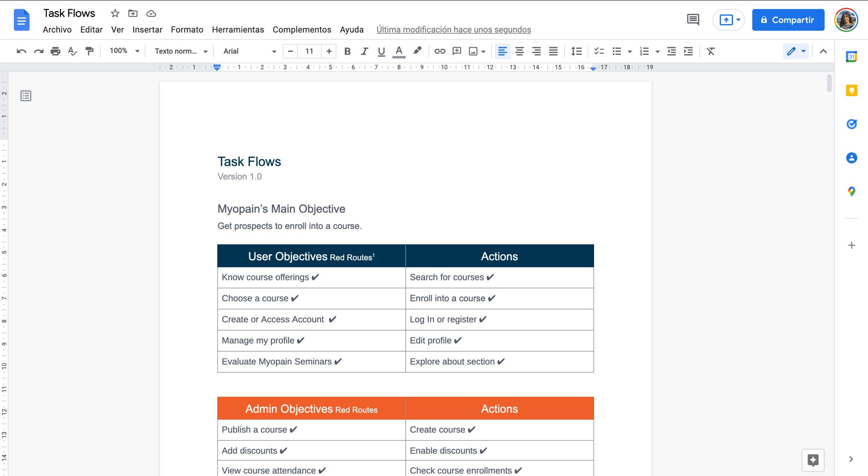
Task: Star the Task Flows document
Action: pyautogui.click(x=115, y=14)
